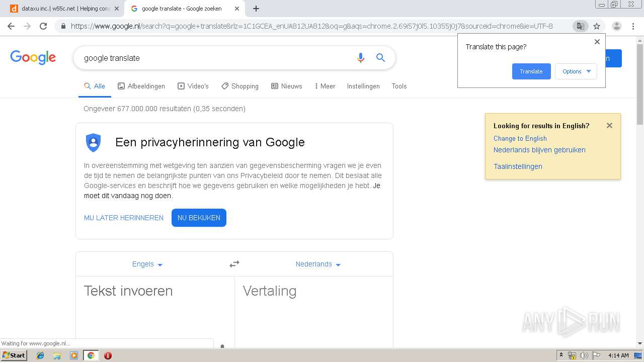Image resolution: width=644 pixels, height=362 pixels.
Task: Select the Shopping tab
Action: point(240,86)
